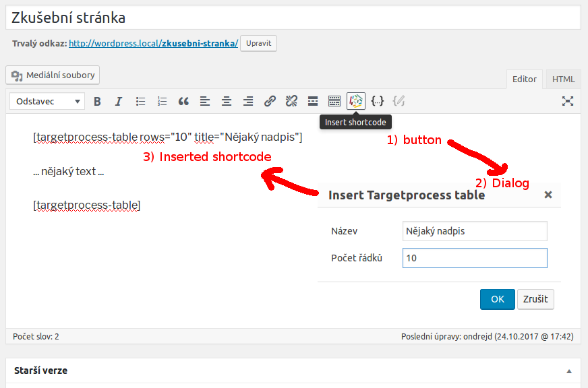Click the page title field Zkušební stránka
This screenshot has width=588, height=388.
pos(293,18)
